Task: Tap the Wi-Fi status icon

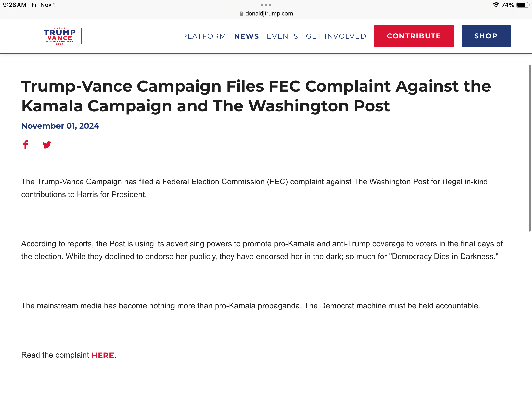Action: click(496, 5)
